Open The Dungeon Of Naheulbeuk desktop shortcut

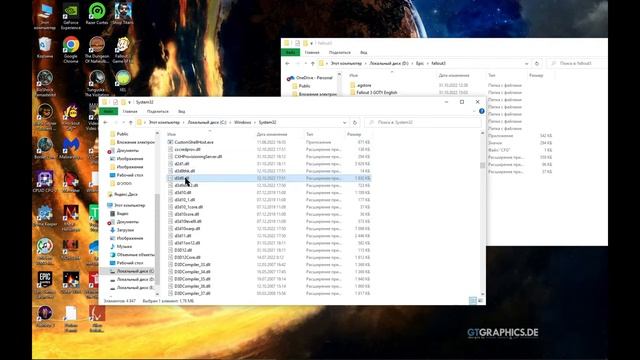(97, 50)
